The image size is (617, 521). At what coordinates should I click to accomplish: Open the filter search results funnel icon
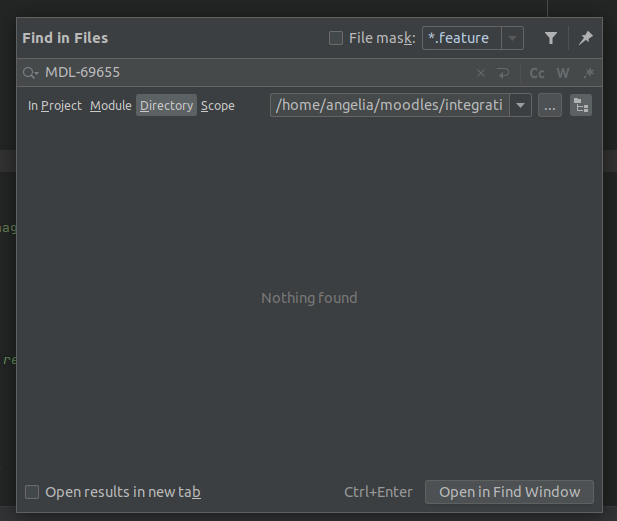(x=550, y=38)
